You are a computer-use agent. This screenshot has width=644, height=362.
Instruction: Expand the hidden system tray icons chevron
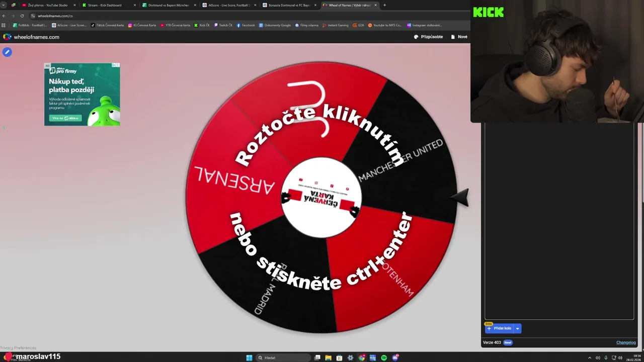(590, 357)
